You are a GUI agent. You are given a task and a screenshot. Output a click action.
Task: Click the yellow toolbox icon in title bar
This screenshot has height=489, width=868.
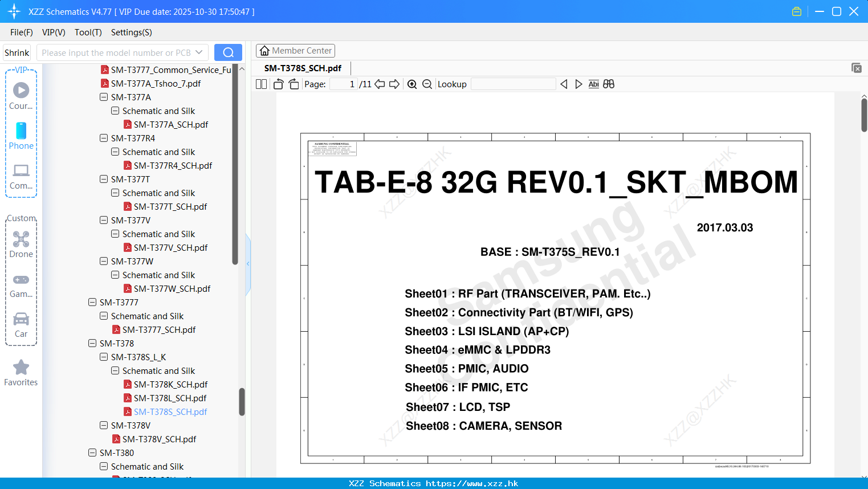pyautogui.click(x=797, y=11)
